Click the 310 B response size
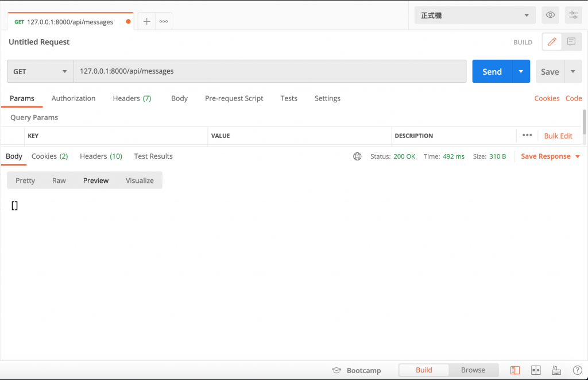Screen dimensions: 588x380 click(x=497, y=156)
